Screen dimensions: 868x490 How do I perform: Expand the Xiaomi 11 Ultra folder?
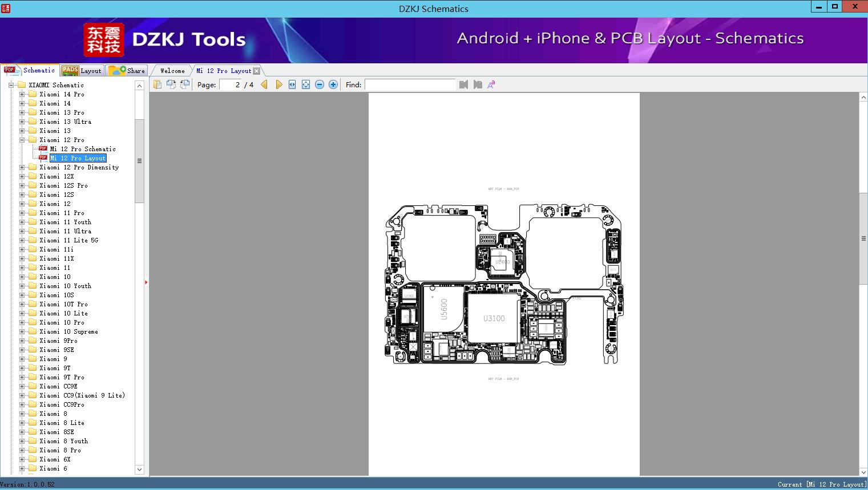point(22,231)
